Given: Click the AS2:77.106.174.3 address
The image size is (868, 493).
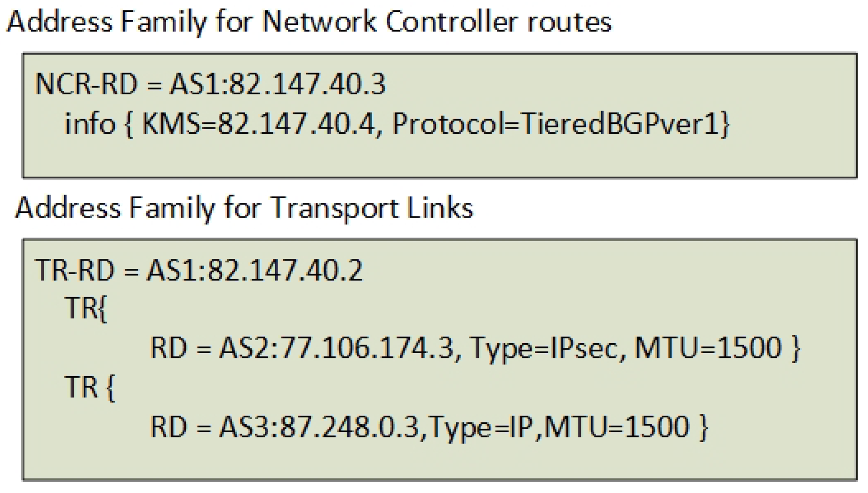Looking at the screenshot, I should (x=336, y=348).
